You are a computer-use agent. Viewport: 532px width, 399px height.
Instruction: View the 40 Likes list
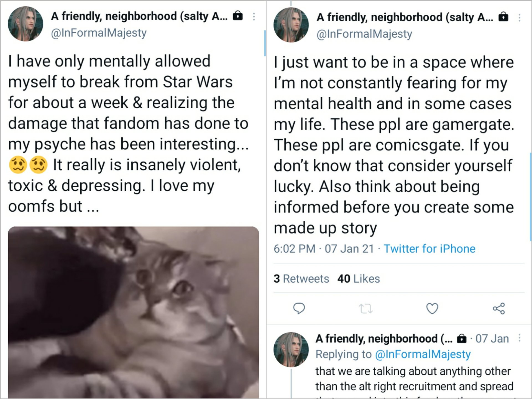coord(359,278)
